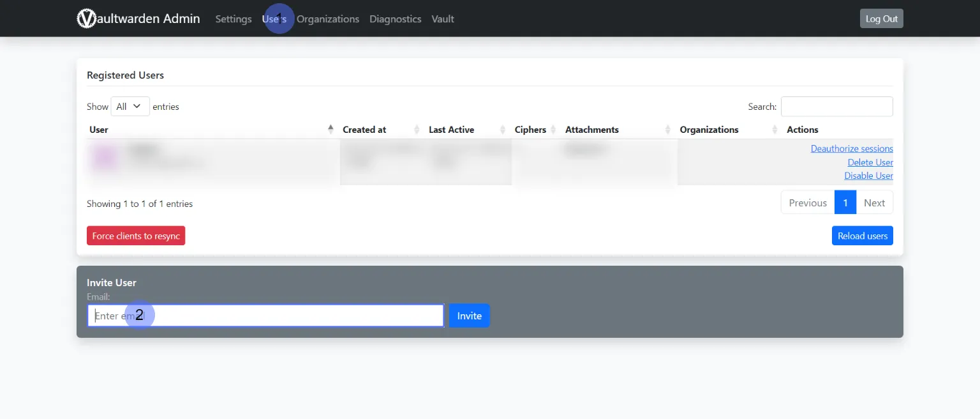Open the Show entries dropdown
The width and height of the screenshot is (980, 419).
click(130, 107)
